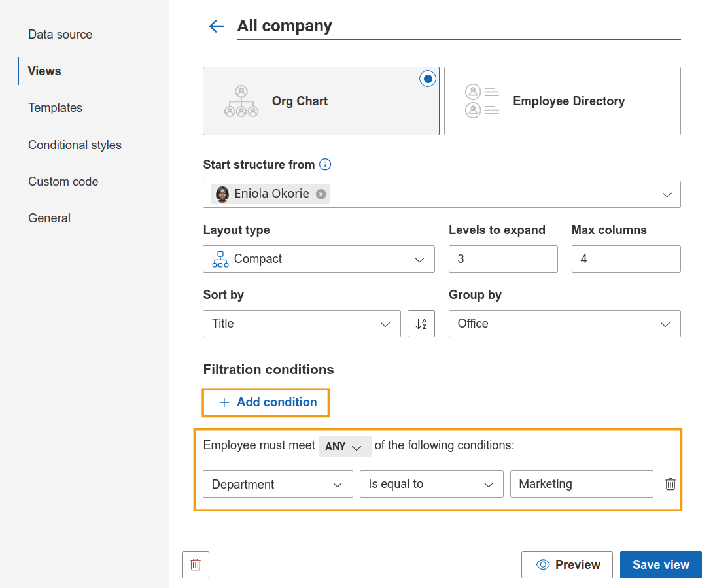Click the Filtration conditions heading
The image size is (713, 588).
tap(268, 370)
